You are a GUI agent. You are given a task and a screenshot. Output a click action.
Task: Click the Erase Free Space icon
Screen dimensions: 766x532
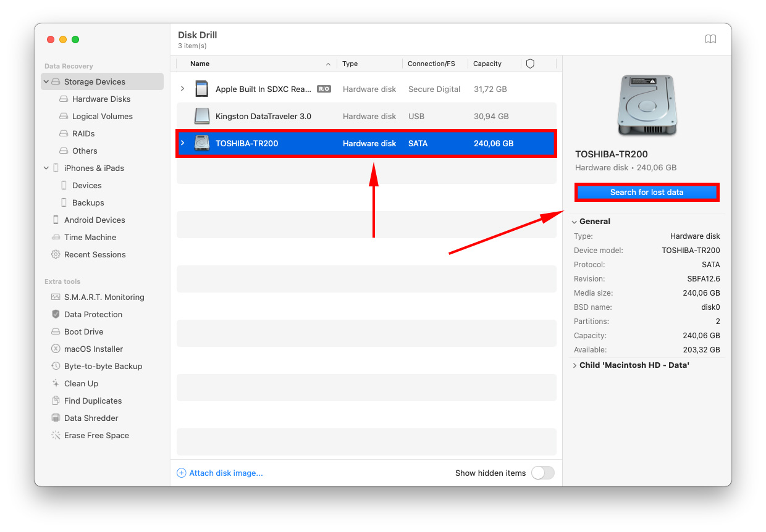point(56,435)
